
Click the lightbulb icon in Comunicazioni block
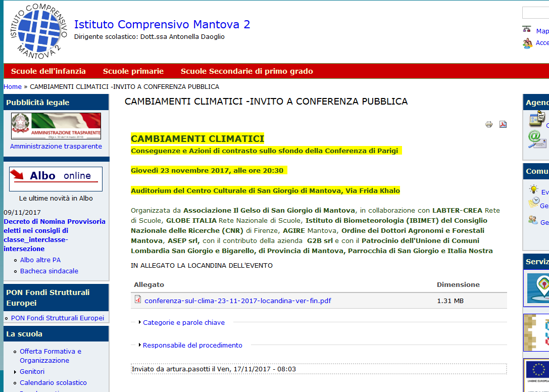click(x=533, y=189)
